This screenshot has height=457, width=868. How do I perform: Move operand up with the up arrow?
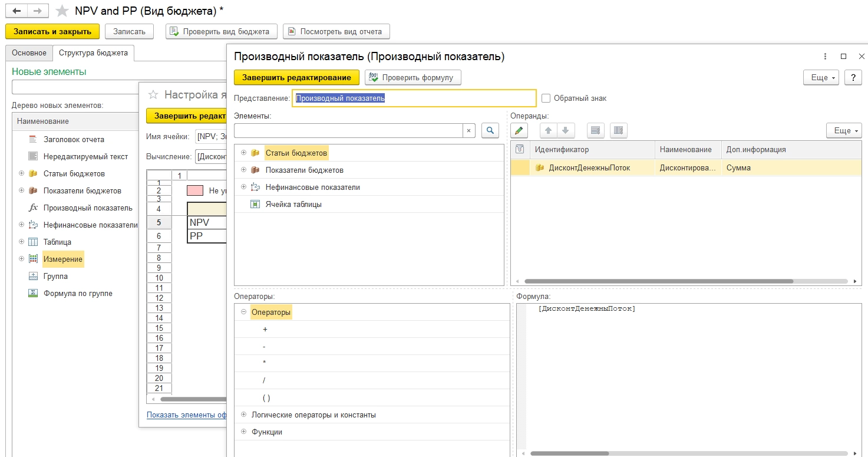[549, 130]
